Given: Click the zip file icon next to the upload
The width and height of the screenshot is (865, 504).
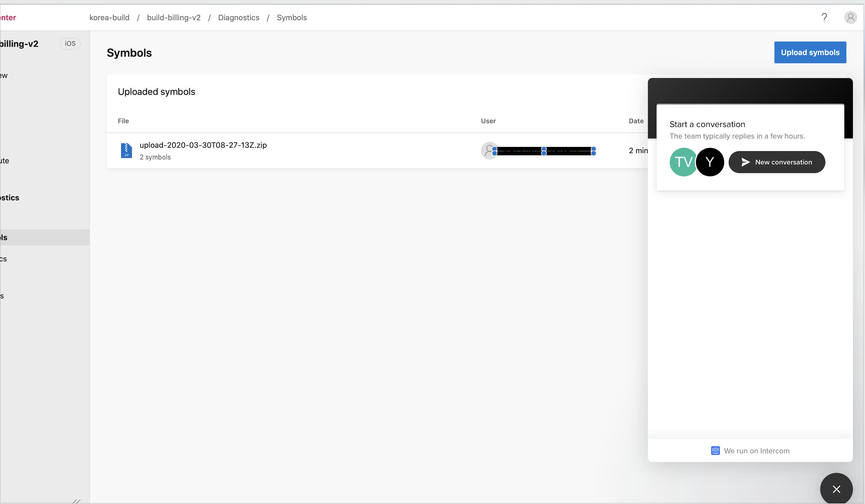Looking at the screenshot, I should pyautogui.click(x=127, y=151).
